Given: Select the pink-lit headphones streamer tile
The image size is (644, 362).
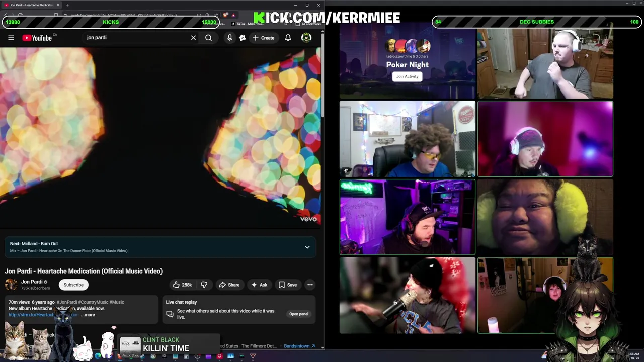Looking at the screenshot, I should [x=545, y=139].
